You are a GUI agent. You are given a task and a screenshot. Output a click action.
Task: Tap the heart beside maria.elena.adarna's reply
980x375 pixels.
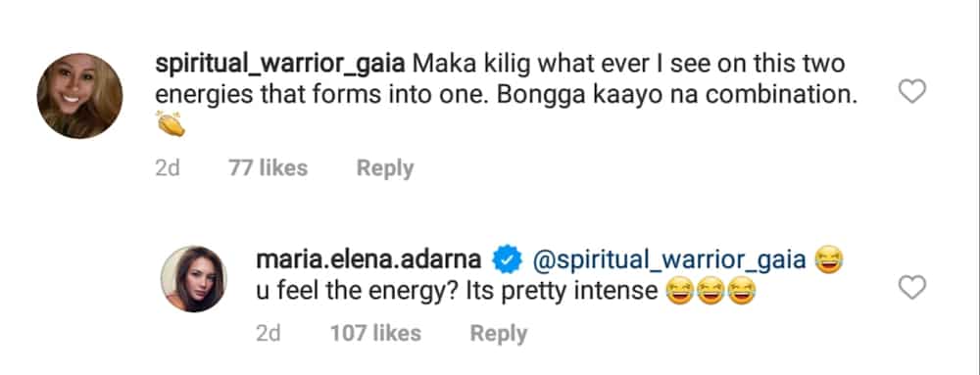[x=911, y=288]
